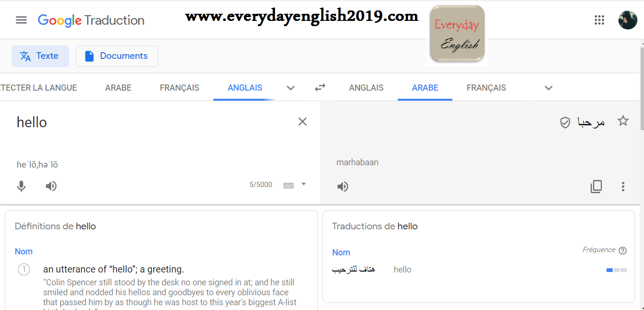
Task: Start voice input with the microphone
Action: [21, 186]
